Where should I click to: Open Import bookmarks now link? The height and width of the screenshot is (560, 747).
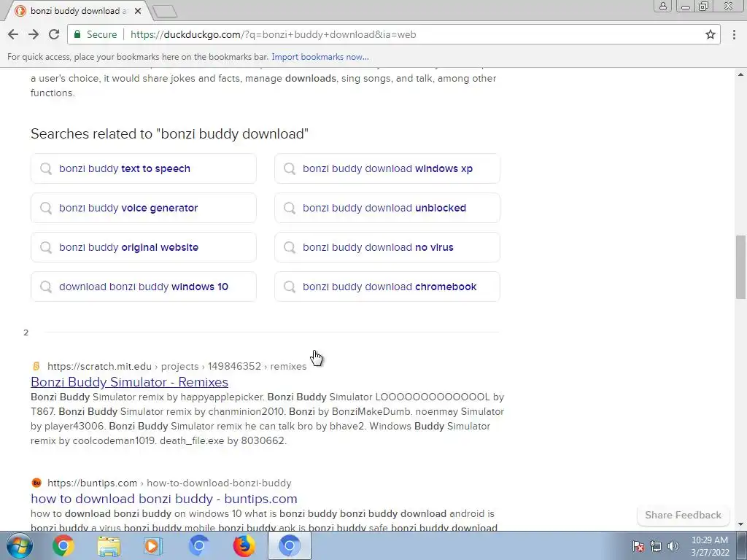coord(320,57)
